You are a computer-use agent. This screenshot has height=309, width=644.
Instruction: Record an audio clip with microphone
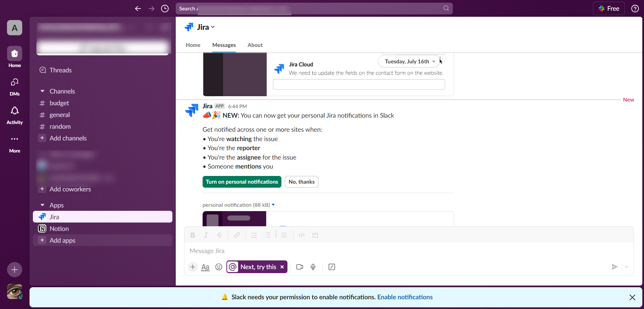point(313,267)
